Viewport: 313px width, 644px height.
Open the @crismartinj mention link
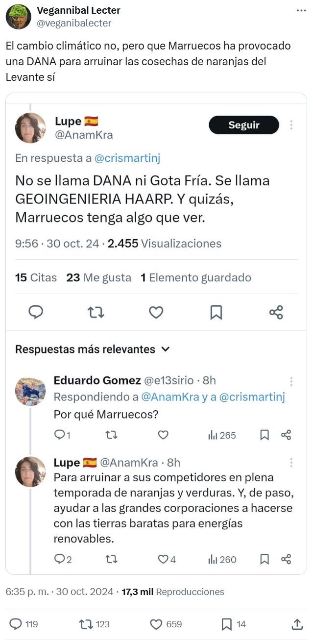click(126, 158)
